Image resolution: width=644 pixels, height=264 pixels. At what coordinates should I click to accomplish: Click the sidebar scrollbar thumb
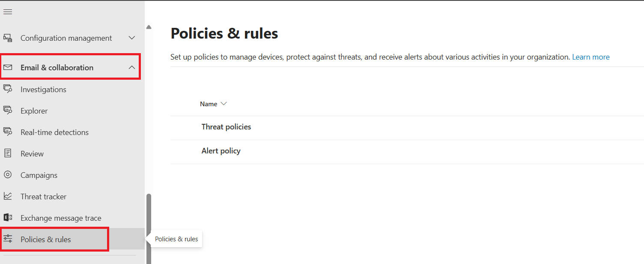(x=149, y=229)
